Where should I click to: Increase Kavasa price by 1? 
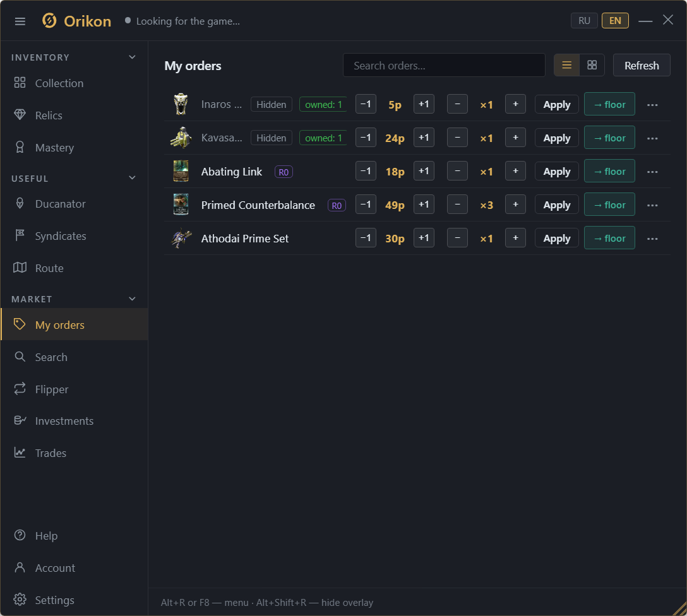point(424,137)
